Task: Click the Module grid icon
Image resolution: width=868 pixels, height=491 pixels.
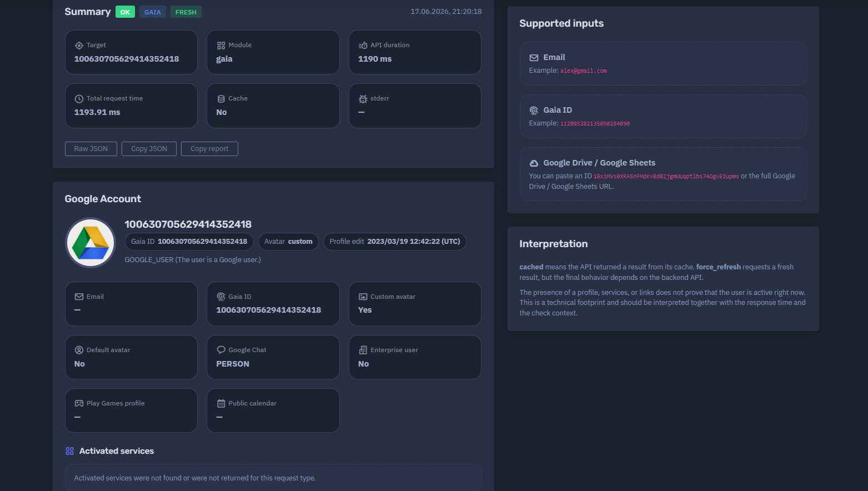Action: pyautogui.click(x=221, y=46)
